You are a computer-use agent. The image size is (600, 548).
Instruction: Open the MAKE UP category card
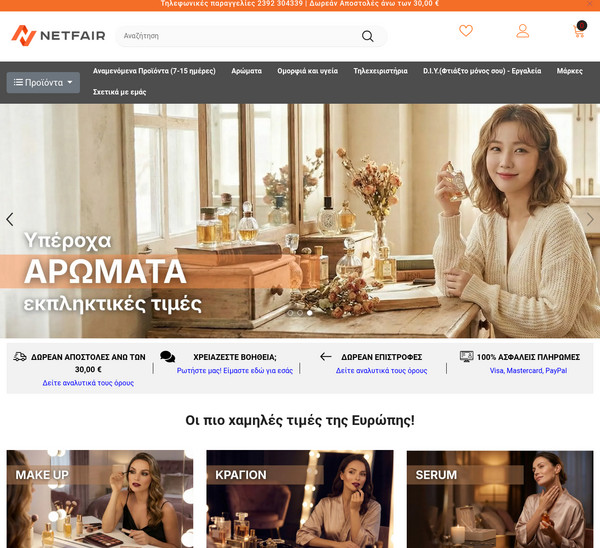100,499
